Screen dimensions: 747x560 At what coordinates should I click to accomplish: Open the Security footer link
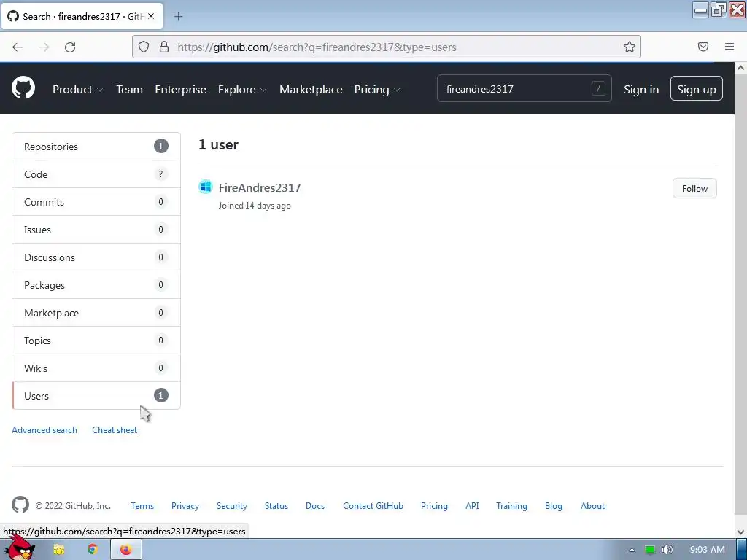[231, 506]
